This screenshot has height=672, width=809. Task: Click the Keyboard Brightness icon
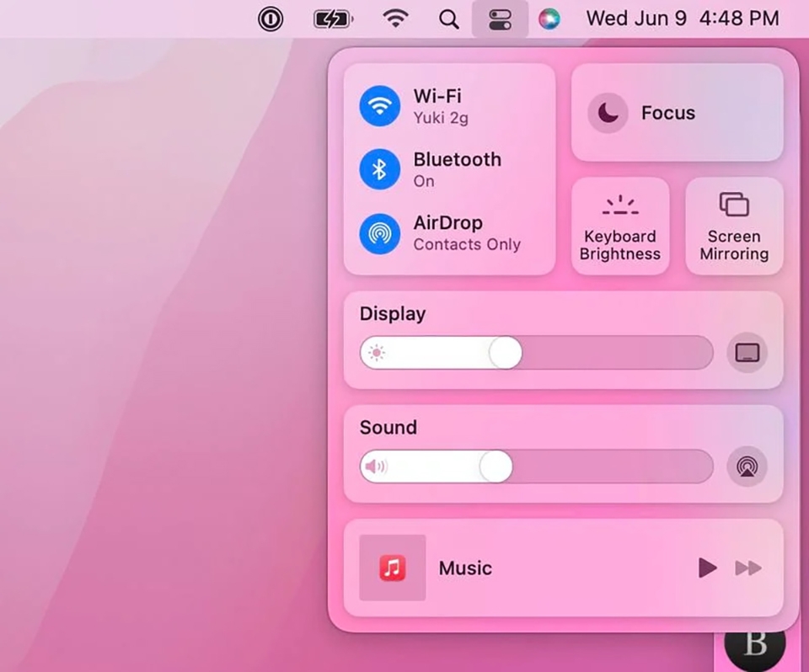pyautogui.click(x=620, y=204)
